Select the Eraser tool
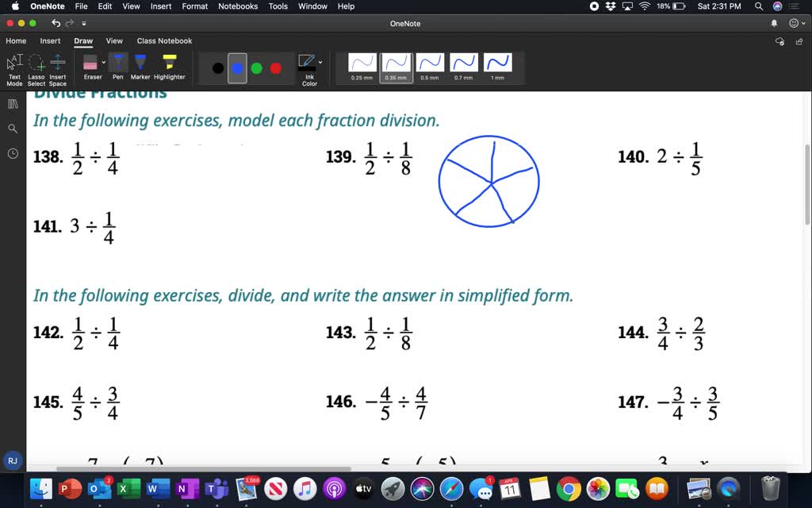812x508 pixels. pos(92,63)
